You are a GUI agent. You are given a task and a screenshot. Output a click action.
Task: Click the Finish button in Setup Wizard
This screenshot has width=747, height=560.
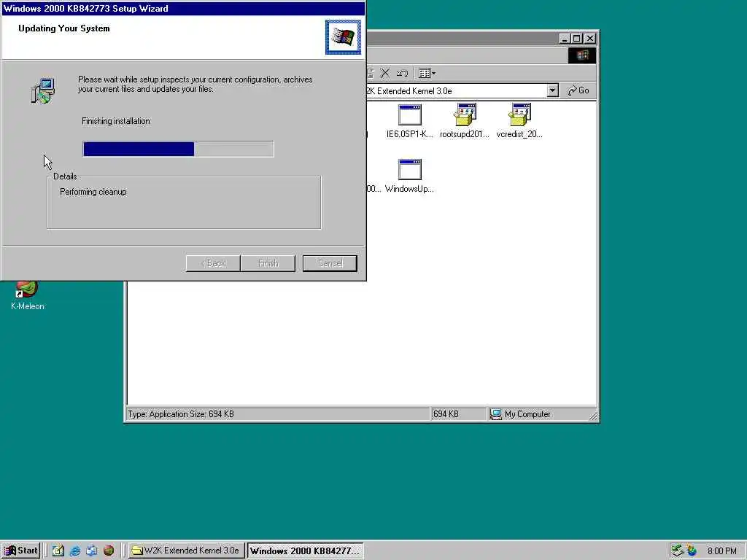268,263
